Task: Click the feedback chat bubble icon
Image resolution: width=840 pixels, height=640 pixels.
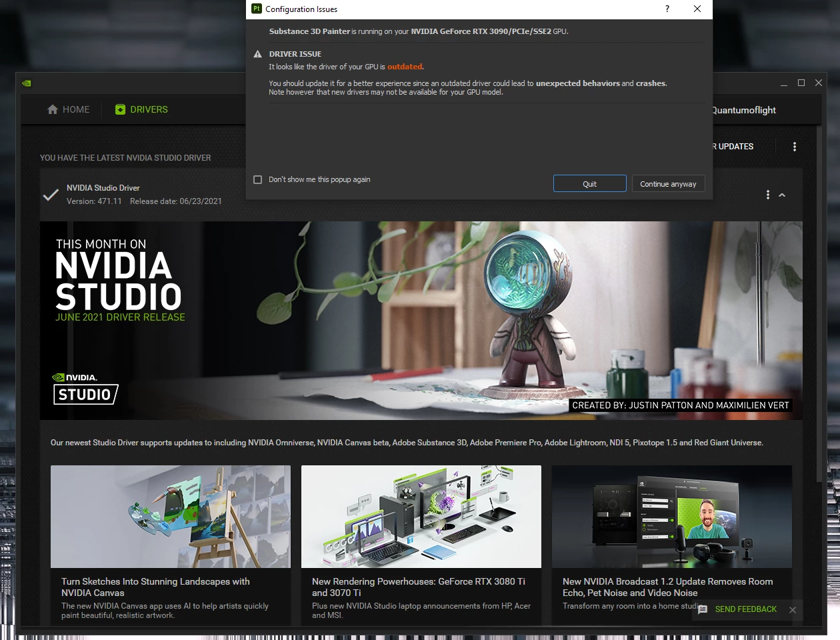Action: coord(703,609)
